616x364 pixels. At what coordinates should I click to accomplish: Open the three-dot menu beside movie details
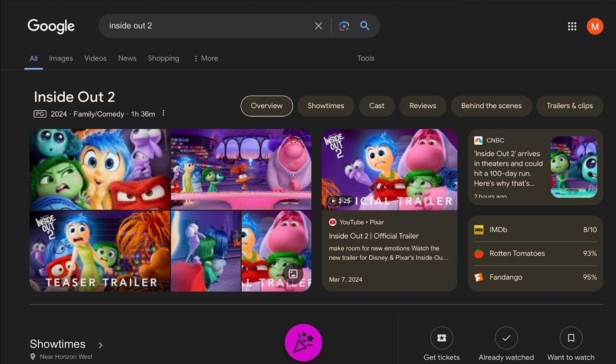tap(163, 113)
